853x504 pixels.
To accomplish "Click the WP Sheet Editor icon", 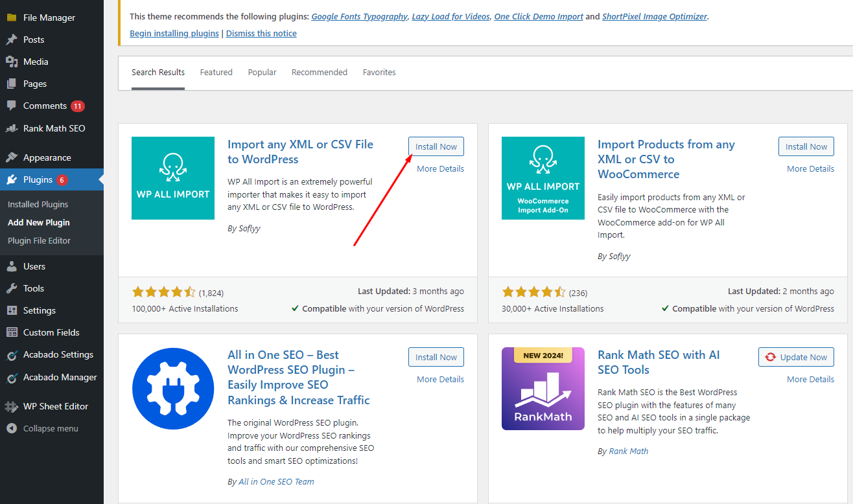I will pos(12,406).
